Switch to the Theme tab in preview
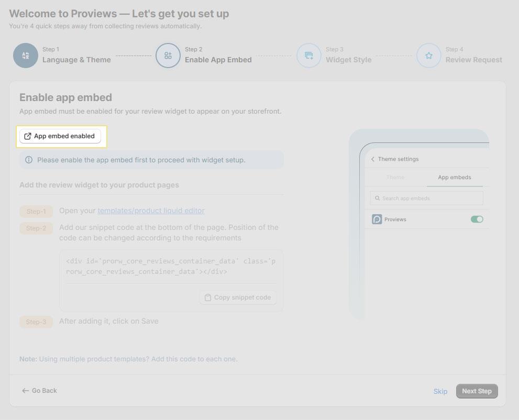This screenshot has height=420, width=519. pyautogui.click(x=395, y=177)
